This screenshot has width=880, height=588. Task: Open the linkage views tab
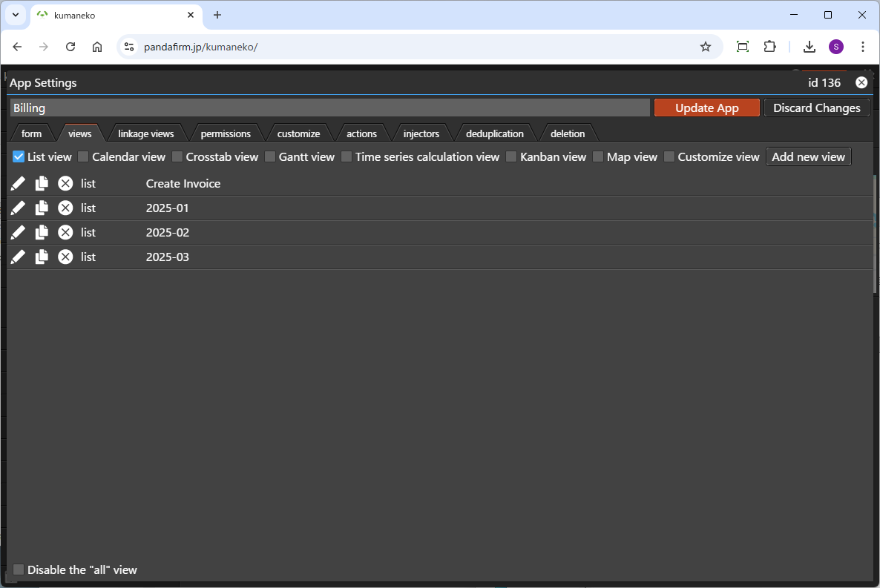tap(145, 134)
